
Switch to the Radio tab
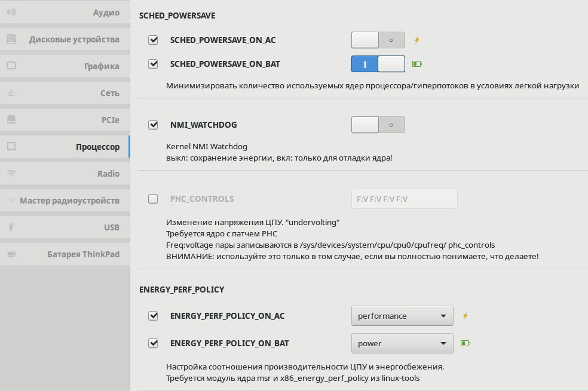coord(65,173)
